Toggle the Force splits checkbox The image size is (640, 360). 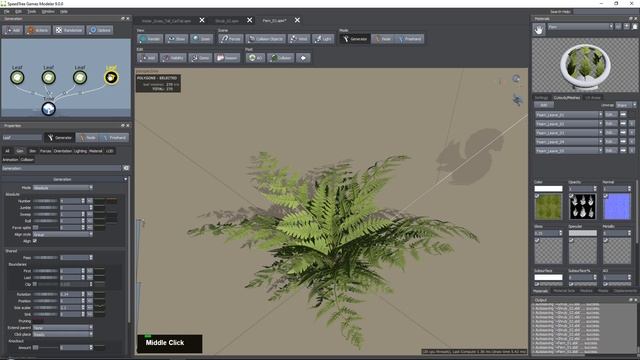(x=36, y=228)
